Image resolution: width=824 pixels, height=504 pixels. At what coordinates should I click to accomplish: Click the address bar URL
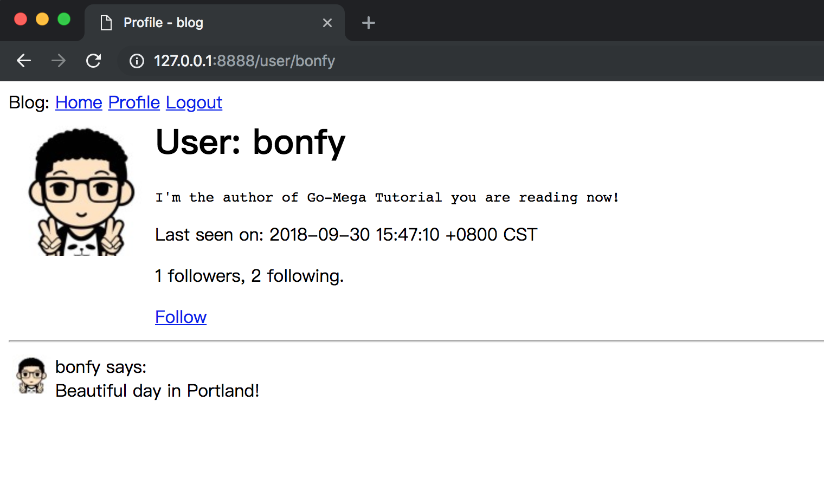tap(244, 61)
